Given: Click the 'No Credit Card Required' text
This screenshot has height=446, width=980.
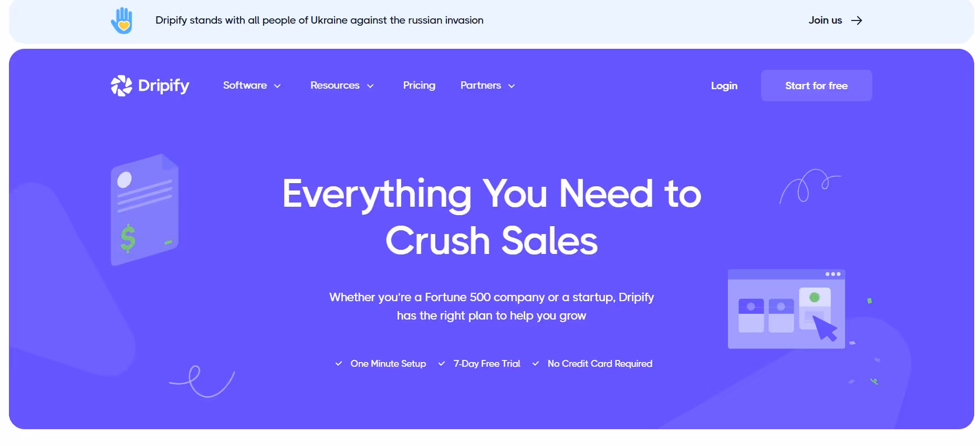Looking at the screenshot, I should pos(600,364).
